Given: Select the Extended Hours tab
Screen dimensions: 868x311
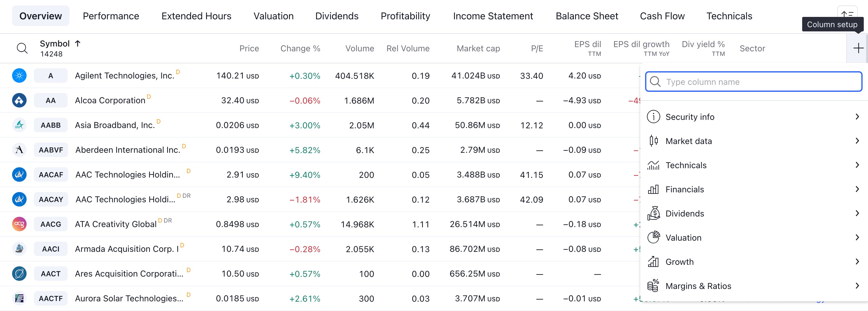Looking at the screenshot, I should click(196, 16).
